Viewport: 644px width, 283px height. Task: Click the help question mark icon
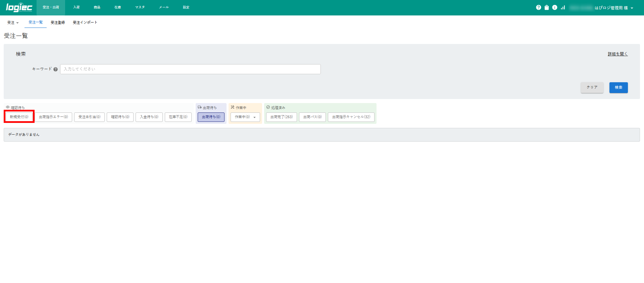(538, 7)
